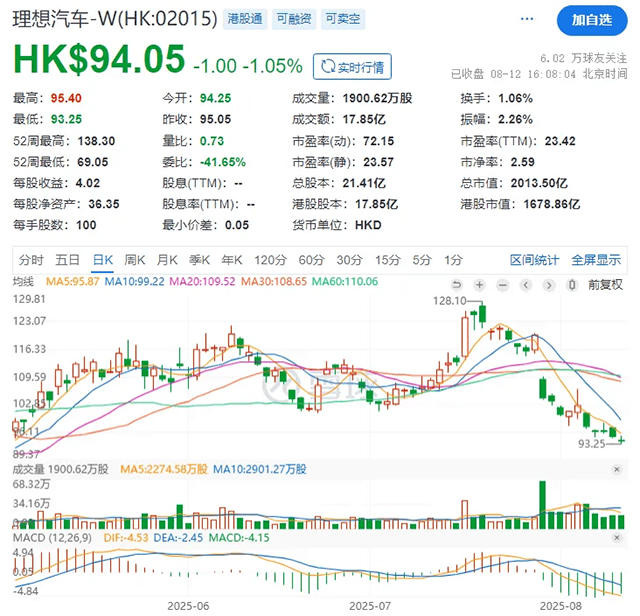640x616 pixels.
Task: Select the 周K chart tab
Action: (x=135, y=260)
